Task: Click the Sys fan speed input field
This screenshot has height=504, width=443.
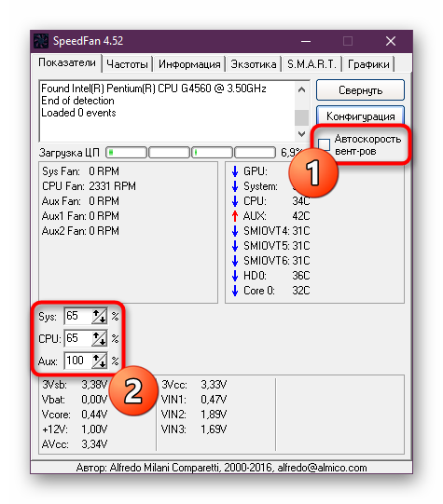Action: 78,317
